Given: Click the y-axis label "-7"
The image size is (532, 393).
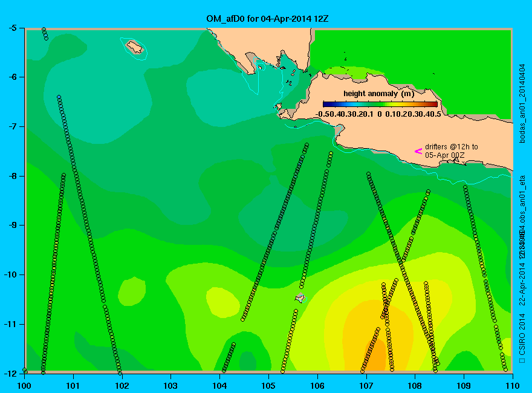Looking at the screenshot, I should click(x=12, y=126).
